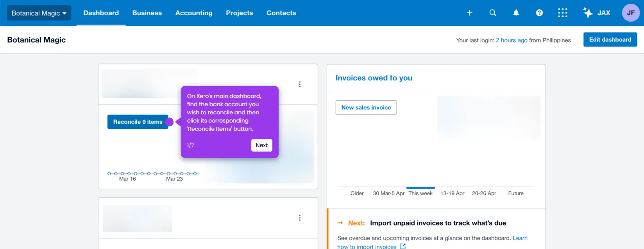Click the Import unpaid invoices heading
The width and height of the screenshot is (644, 249).
click(438, 223)
